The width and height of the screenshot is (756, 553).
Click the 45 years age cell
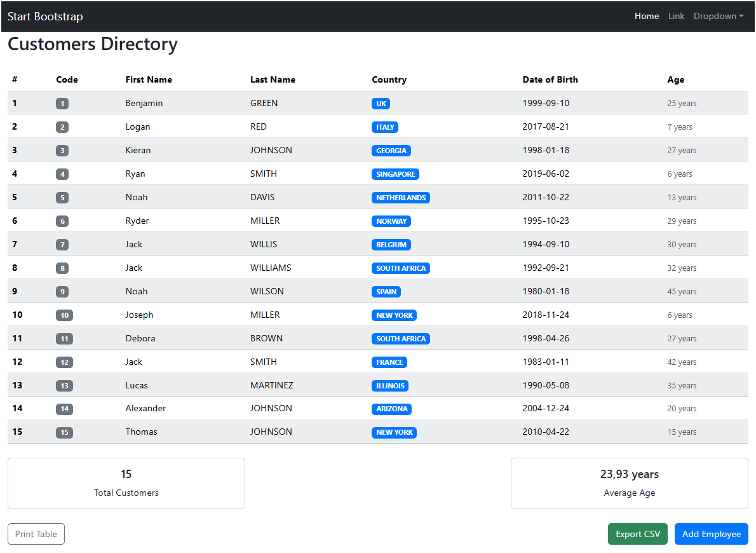click(682, 292)
